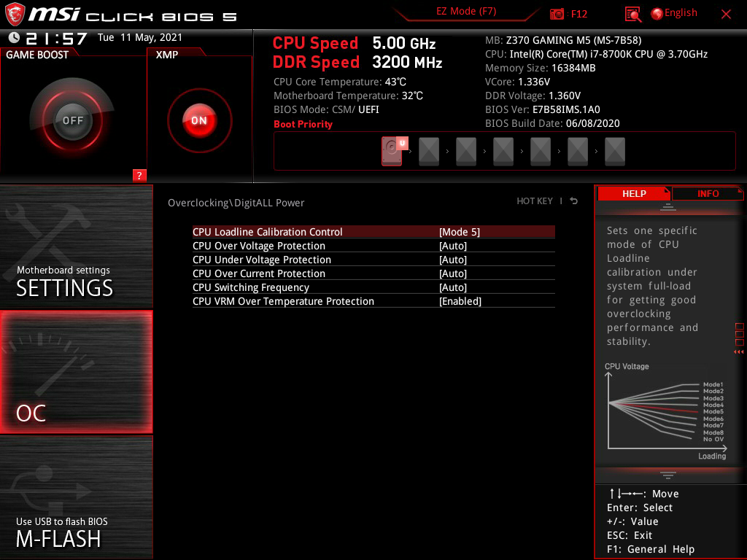Click the No OV label in the graph
This screenshot has height=560, width=747.
(x=713, y=439)
